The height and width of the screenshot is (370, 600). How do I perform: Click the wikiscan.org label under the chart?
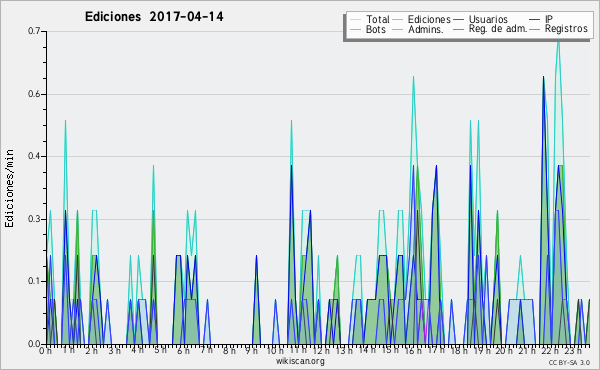tap(300, 361)
